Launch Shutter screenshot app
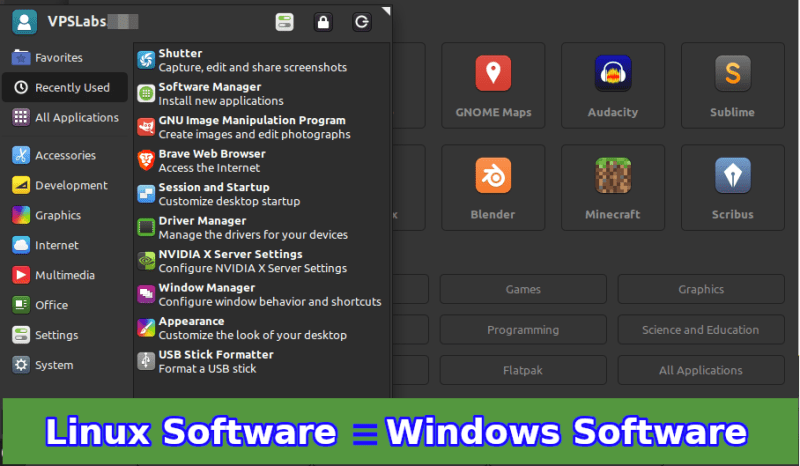Viewport: 800px width, 466px height. pyautogui.click(x=263, y=60)
